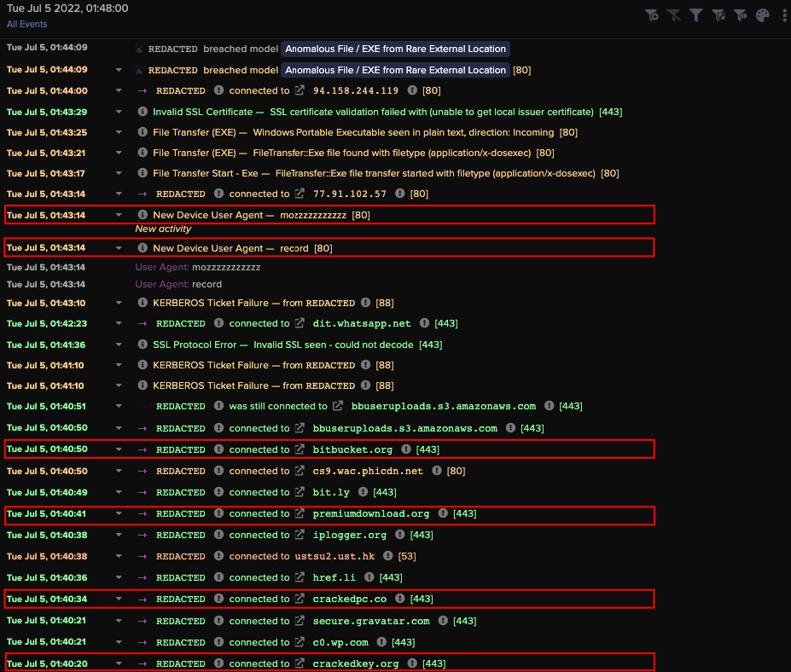This screenshot has width=791, height=672.
Task: Open the external link icon next to 94.158.244.119
Action: pos(299,90)
